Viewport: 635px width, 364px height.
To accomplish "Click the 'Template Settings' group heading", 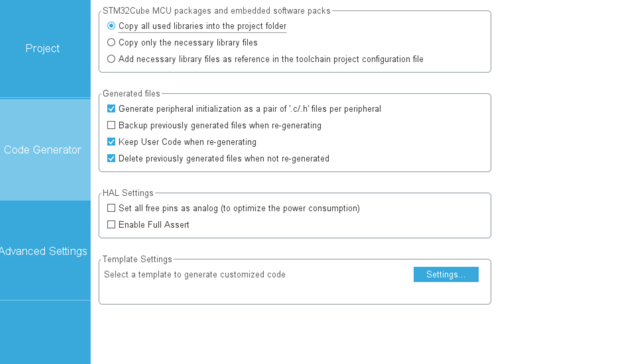I will coord(137,259).
